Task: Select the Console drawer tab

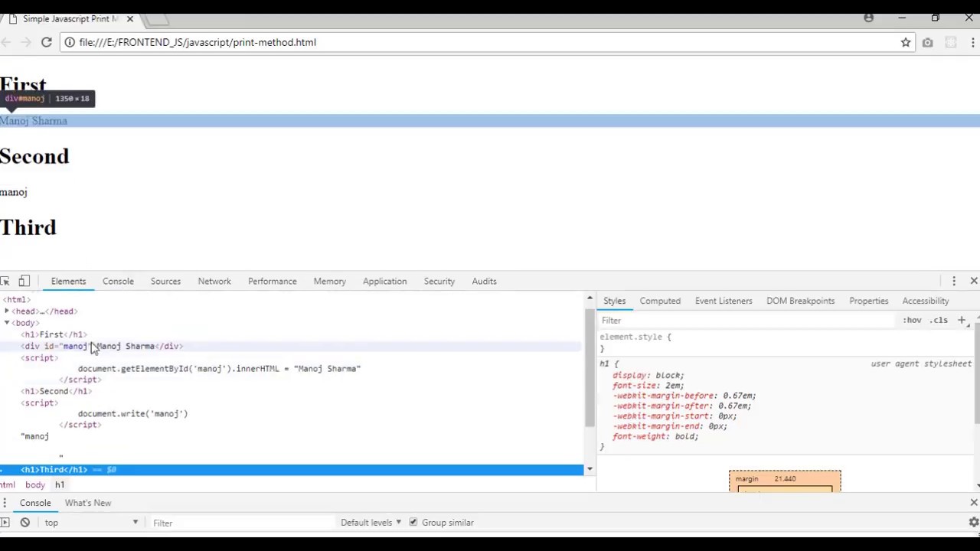Action: 35,503
